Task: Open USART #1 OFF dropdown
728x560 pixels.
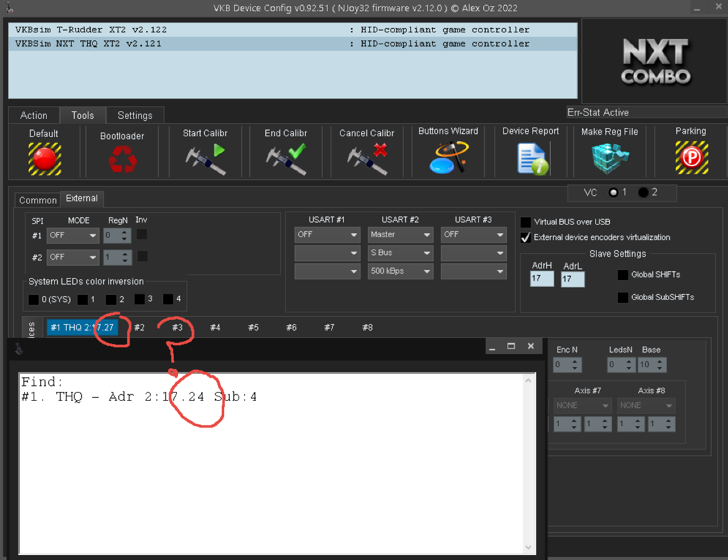Action: (328, 235)
